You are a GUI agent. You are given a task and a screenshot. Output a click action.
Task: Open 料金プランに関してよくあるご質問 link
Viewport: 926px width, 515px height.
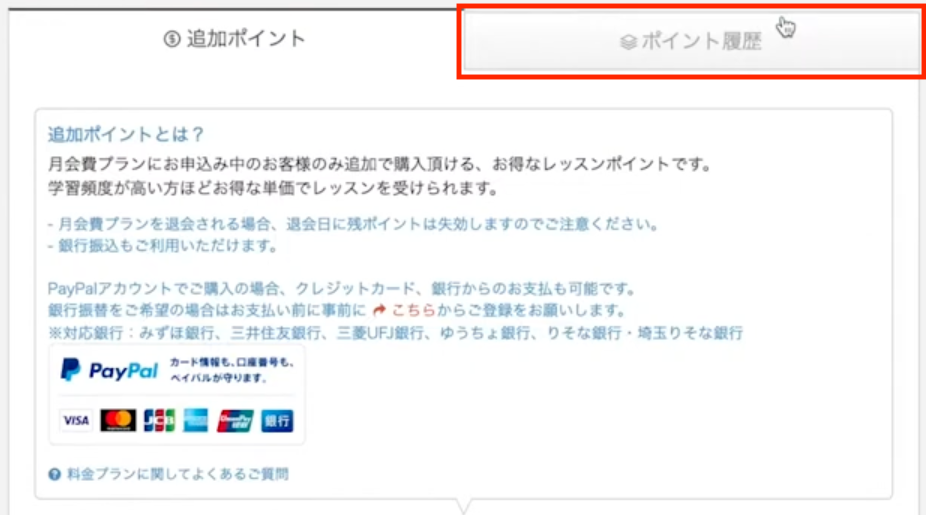point(178,474)
